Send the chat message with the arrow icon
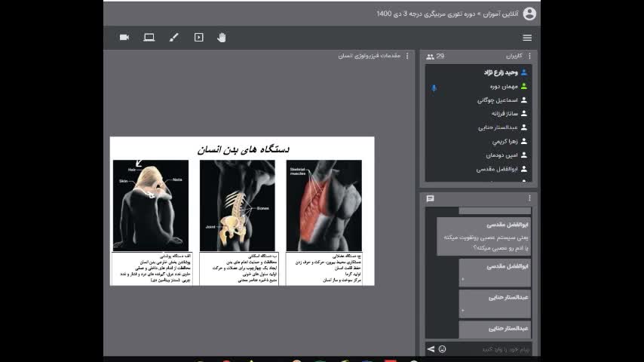Screen dimensions: 644x362 pyautogui.click(x=431, y=349)
